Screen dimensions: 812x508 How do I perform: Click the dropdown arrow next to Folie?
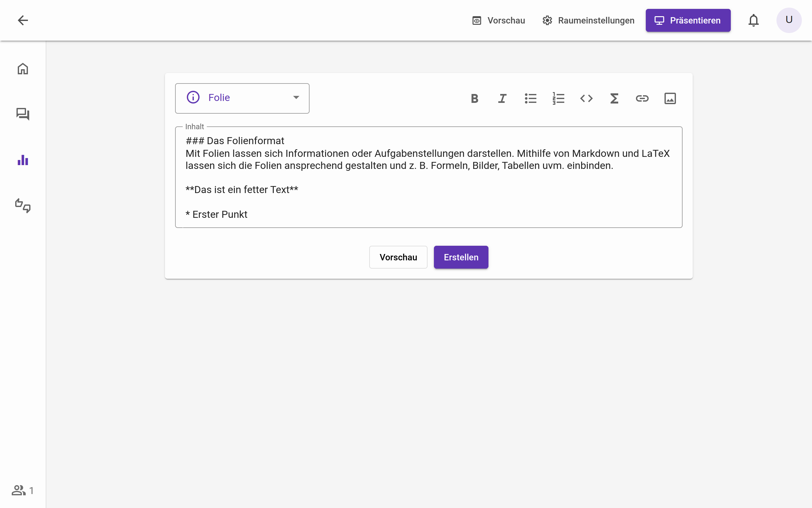coord(296,97)
